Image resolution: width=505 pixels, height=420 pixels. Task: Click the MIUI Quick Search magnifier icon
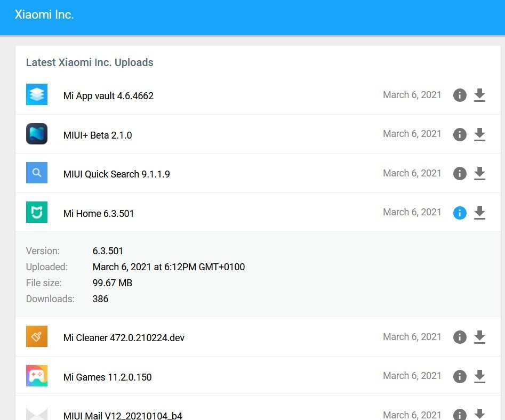pos(37,173)
